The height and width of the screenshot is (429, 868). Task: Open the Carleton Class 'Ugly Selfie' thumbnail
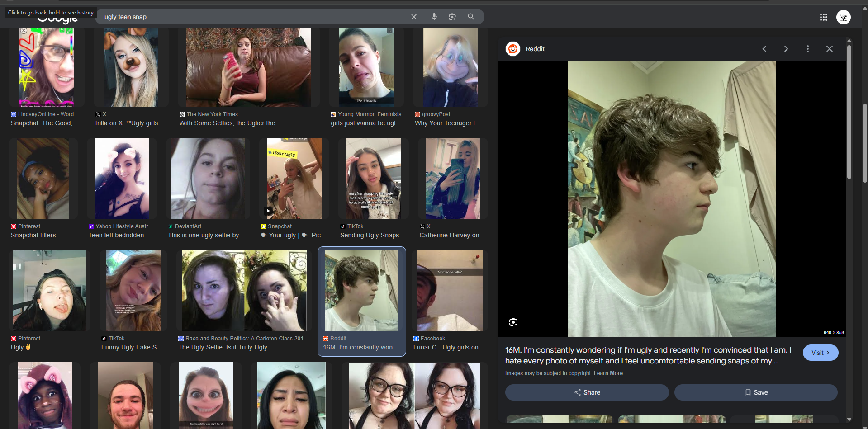pos(244,291)
